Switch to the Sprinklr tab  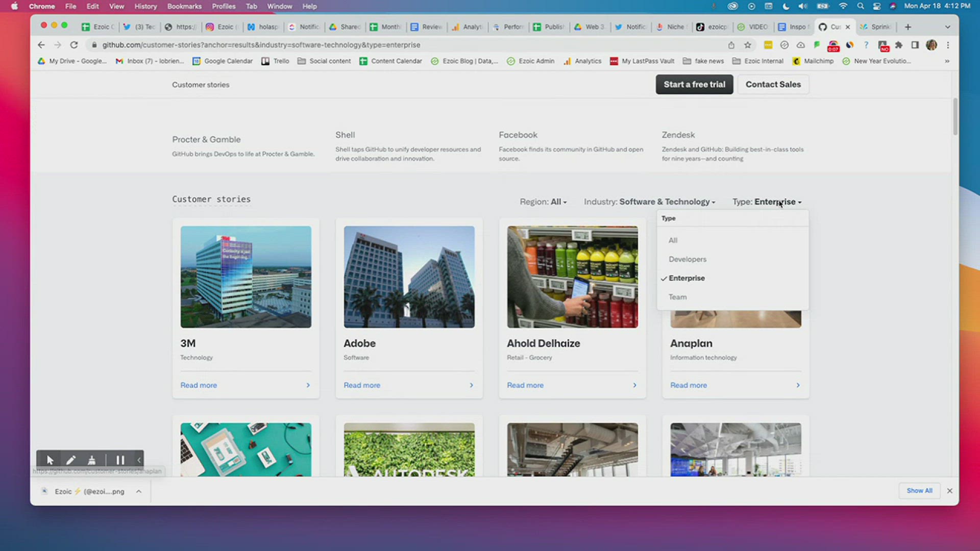pos(876,27)
